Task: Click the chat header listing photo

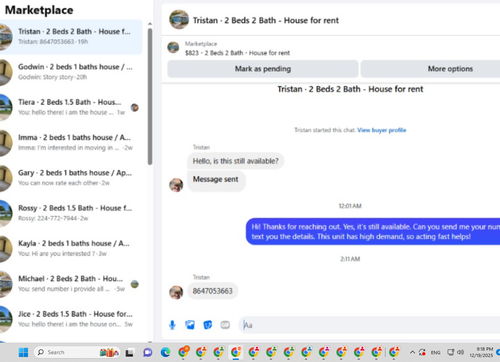Action: pos(179,19)
